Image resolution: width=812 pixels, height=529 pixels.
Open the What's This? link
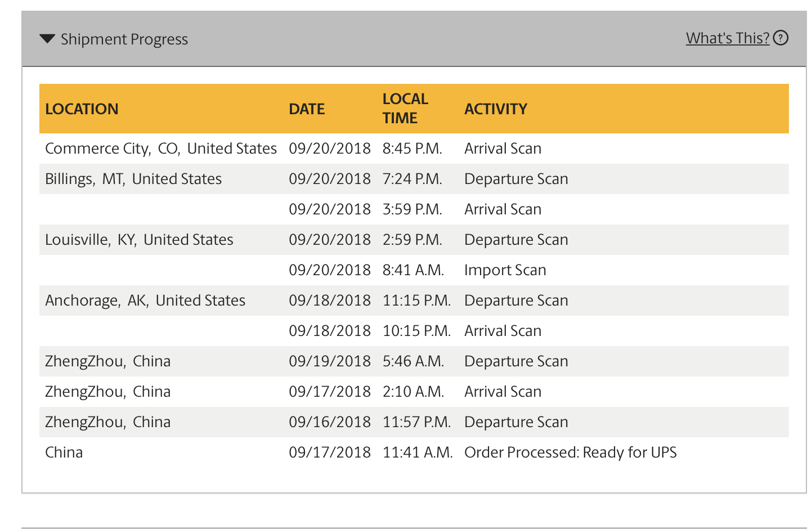coord(727,38)
